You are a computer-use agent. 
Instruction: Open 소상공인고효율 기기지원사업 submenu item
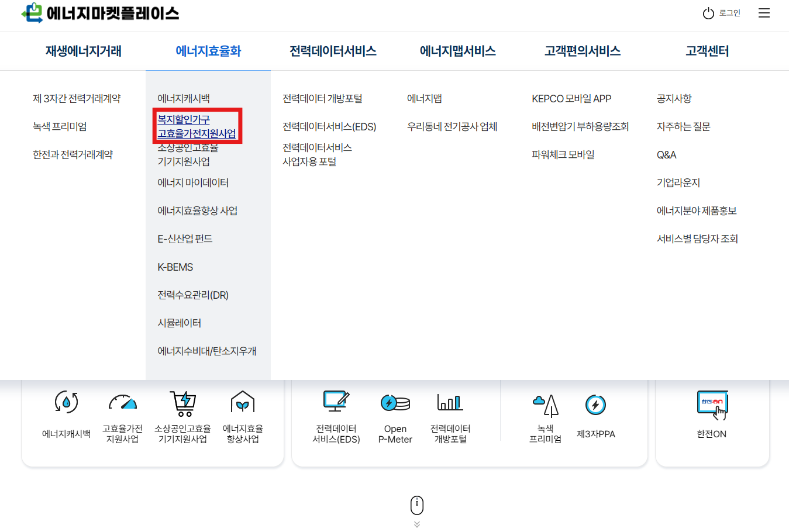coord(188,154)
